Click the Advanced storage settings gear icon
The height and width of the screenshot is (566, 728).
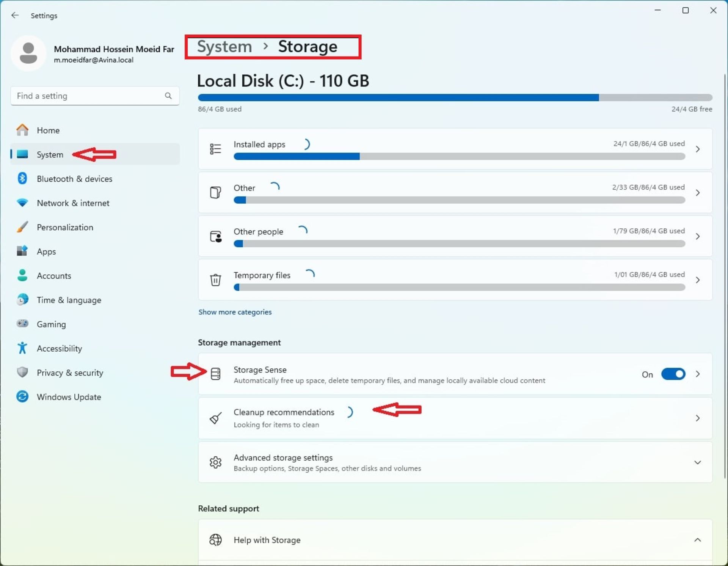pos(216,462)
